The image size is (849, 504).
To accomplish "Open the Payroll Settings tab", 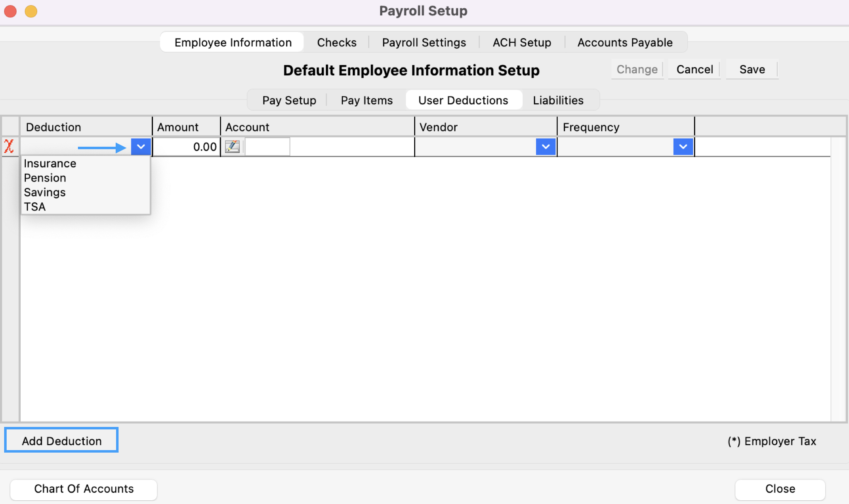I will tap(424, 42).
